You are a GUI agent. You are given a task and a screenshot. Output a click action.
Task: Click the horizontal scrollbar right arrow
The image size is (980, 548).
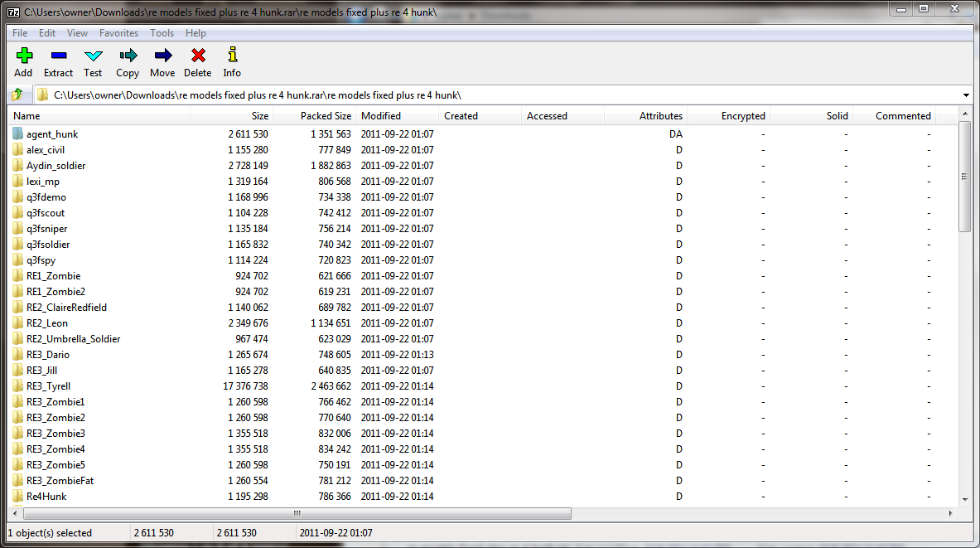951,513
